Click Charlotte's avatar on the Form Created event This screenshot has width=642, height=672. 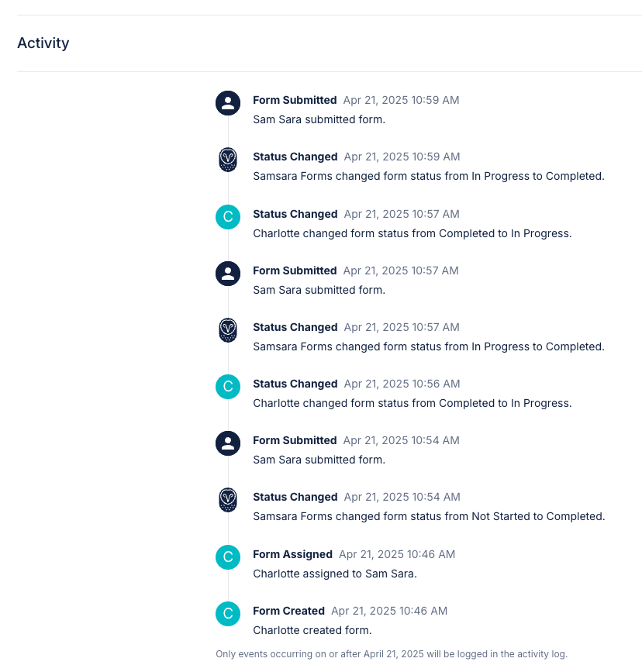coord(227,614)
